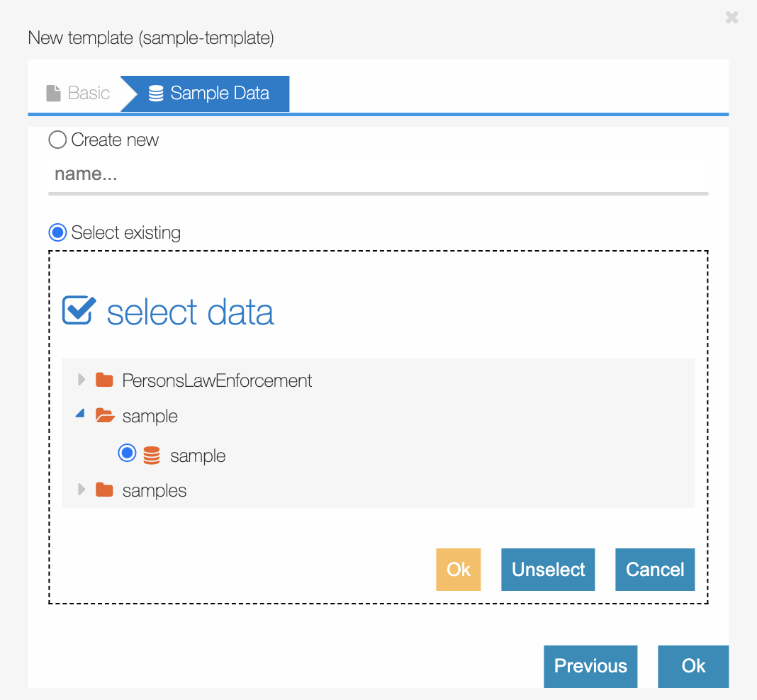This screenshot has height=700, width=757.
Task: Click the document icon on Basic tab
Action: (x=54, y=92)
